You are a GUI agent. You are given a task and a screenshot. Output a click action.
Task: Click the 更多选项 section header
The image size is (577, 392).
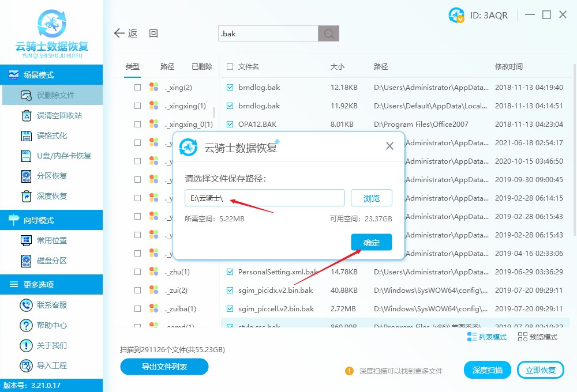[x=51, y=285]
